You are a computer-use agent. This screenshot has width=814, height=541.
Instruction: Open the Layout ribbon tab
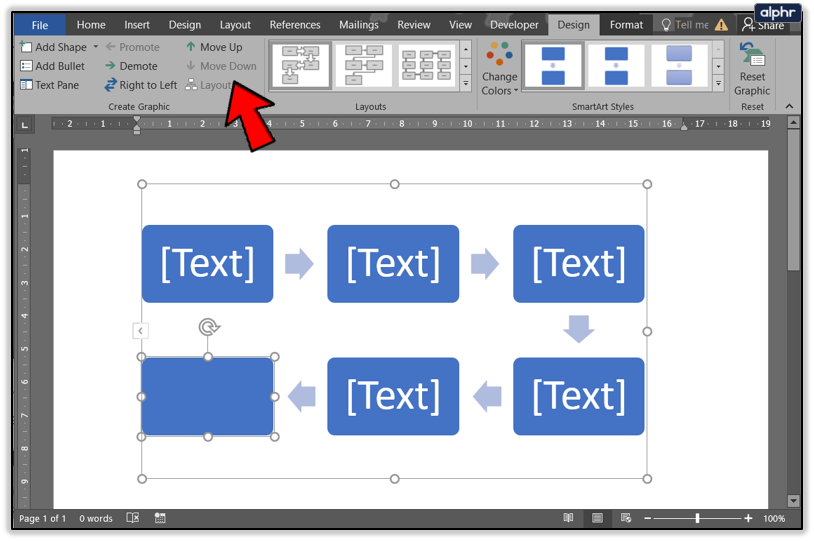point(235,25)
